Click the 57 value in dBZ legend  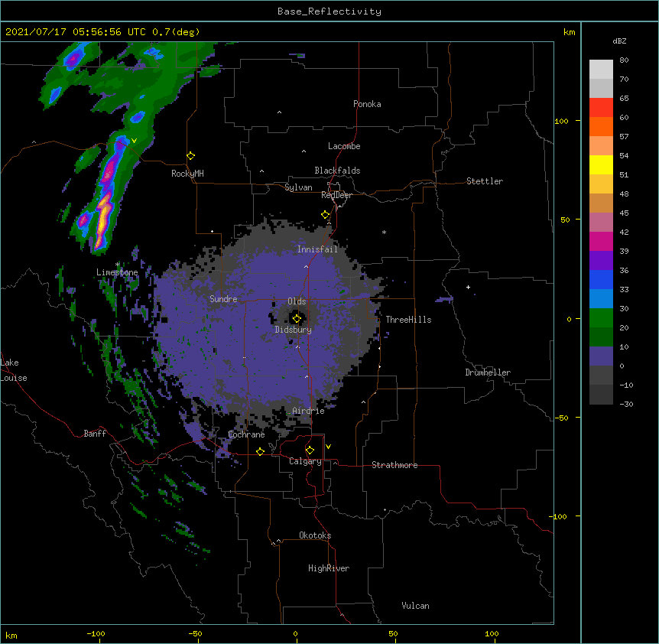coord(624,137)
